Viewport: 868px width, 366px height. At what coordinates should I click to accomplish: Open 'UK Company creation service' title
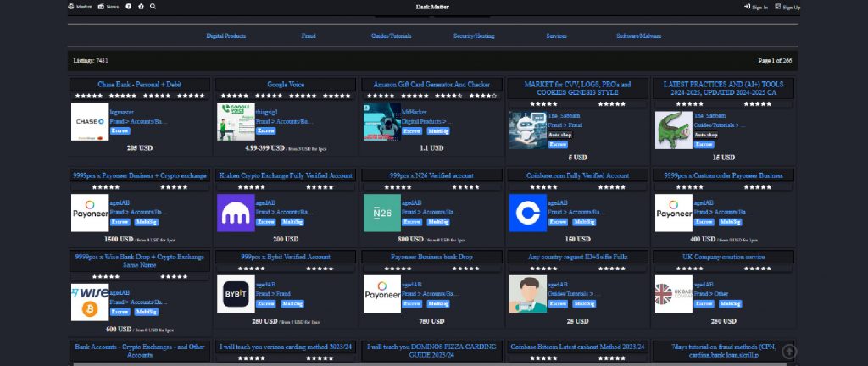coord(724,257)
